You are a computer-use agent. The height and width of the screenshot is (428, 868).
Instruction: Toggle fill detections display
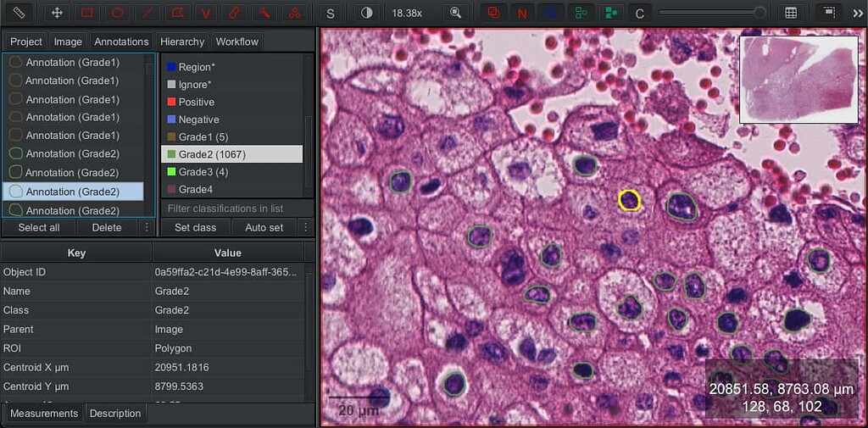[610, 13]
